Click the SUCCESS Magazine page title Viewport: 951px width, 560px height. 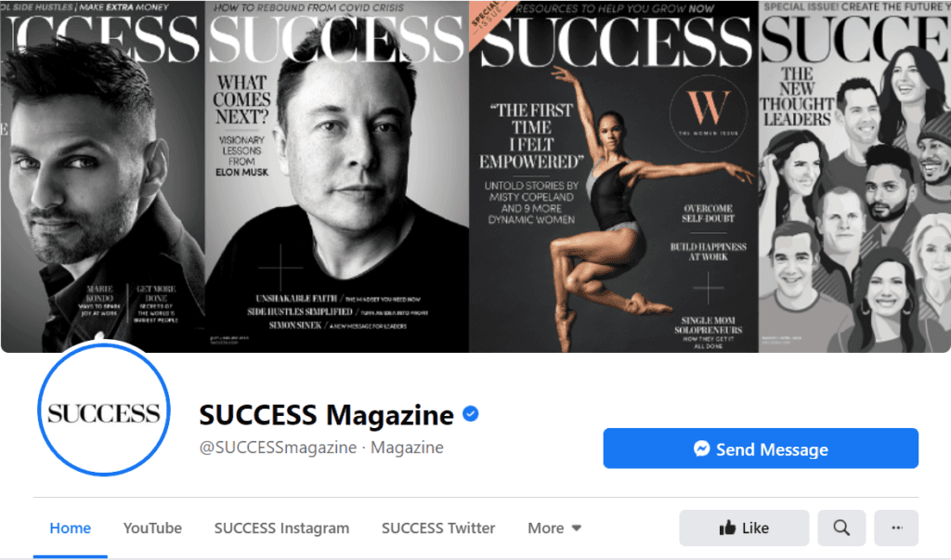(x=326, y=415)
